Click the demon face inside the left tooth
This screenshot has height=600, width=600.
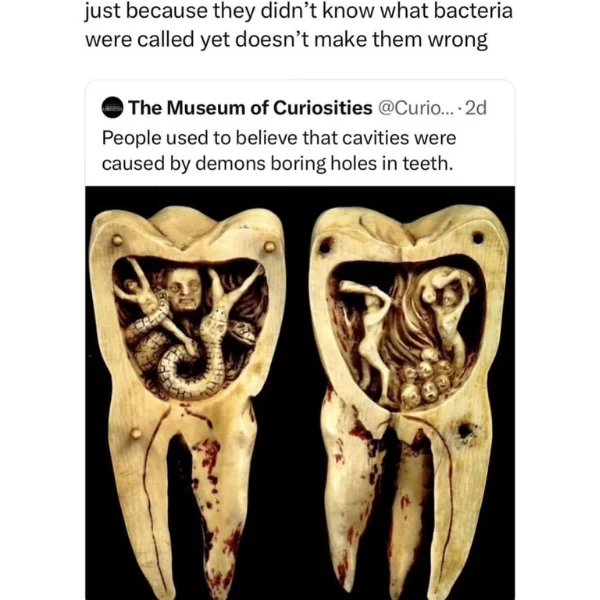184,289
